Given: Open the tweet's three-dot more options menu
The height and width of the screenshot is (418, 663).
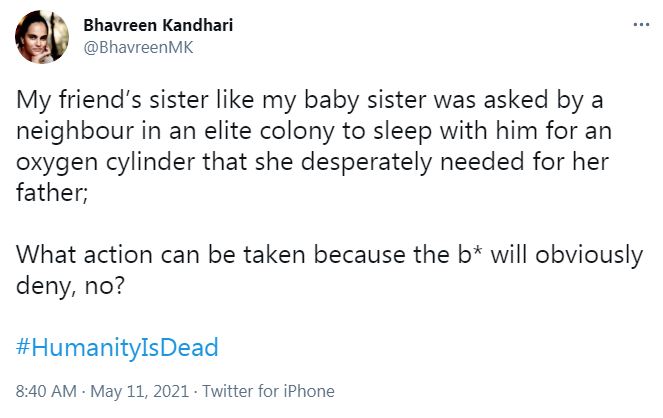Looking at the screenshot, I should point(641,25).
